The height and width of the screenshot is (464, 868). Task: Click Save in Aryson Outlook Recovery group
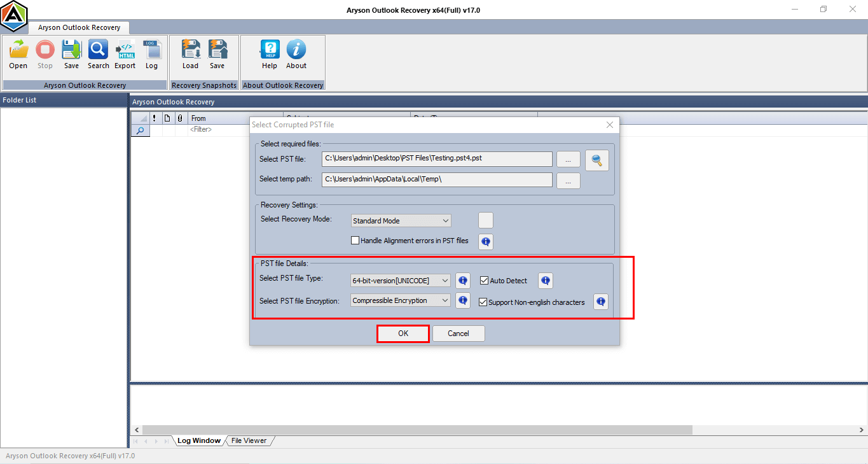point(71,55)
